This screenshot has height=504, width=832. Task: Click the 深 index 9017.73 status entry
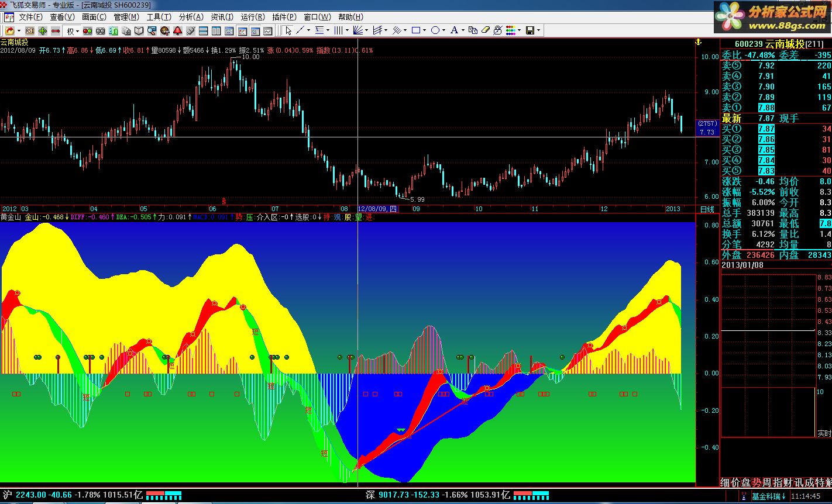point(438,495)
